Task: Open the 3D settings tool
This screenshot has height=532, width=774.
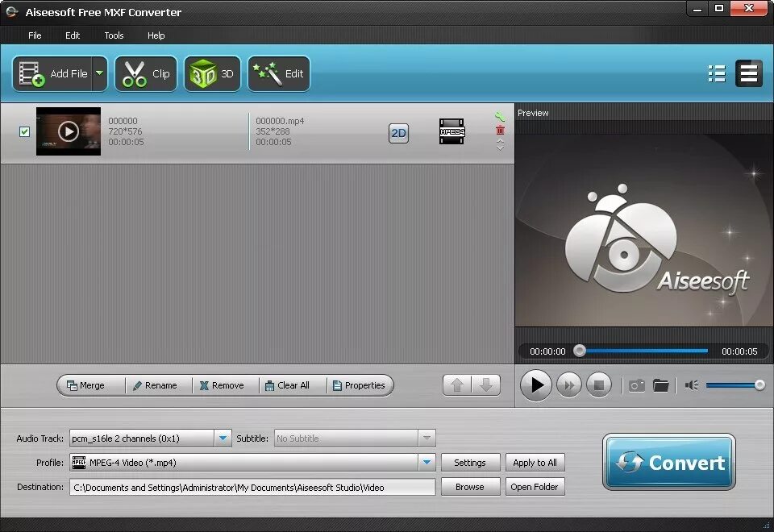Action: tap(212, 74)
